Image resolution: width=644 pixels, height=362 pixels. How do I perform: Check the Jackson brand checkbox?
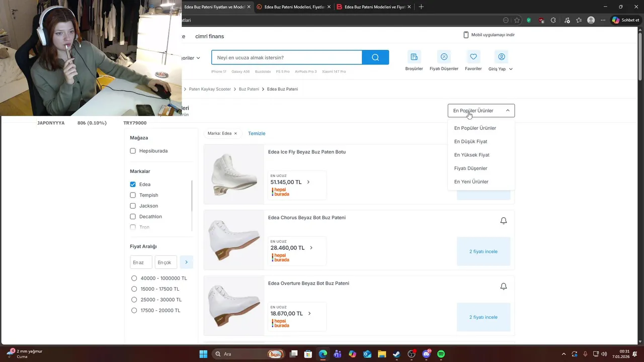[133, 206]
